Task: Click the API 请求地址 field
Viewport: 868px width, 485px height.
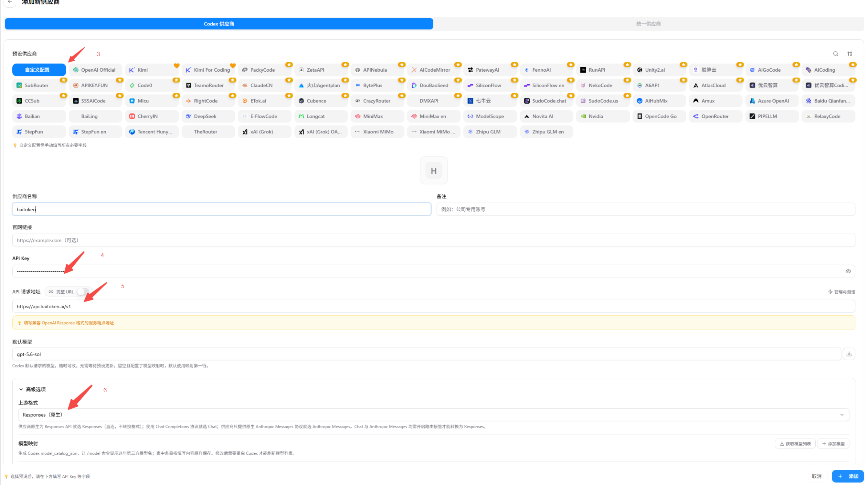Action: click(433, 306)
